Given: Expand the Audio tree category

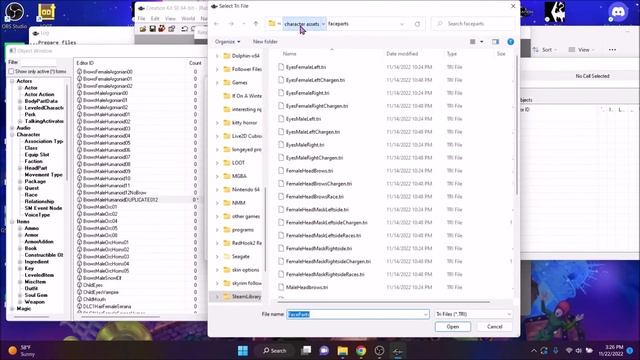Looking at the screenshot, I should click(x=12, y=128).
